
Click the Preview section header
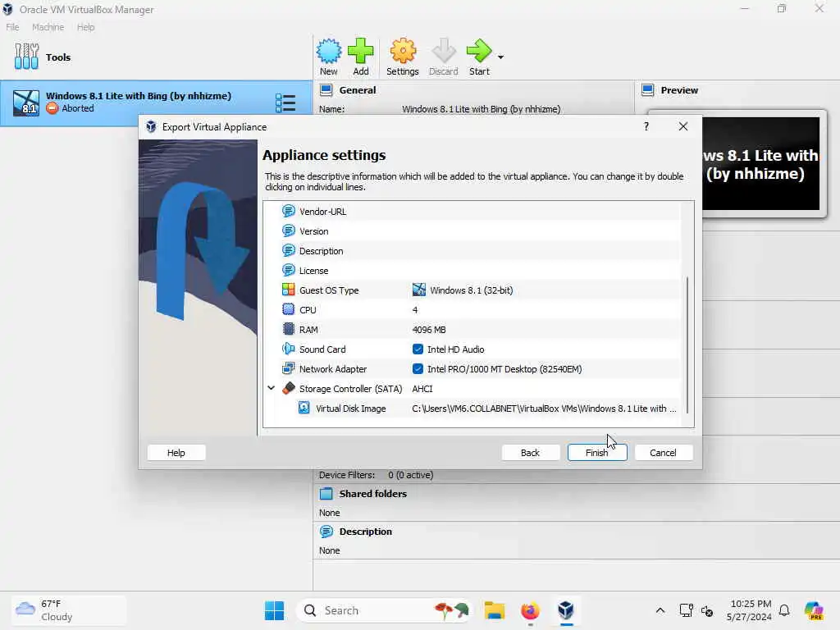(678, 90)
